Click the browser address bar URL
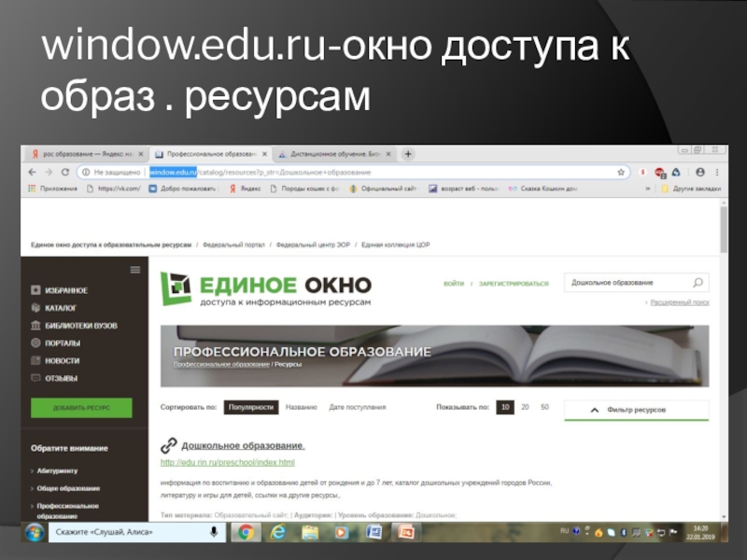 pos(353,173)
